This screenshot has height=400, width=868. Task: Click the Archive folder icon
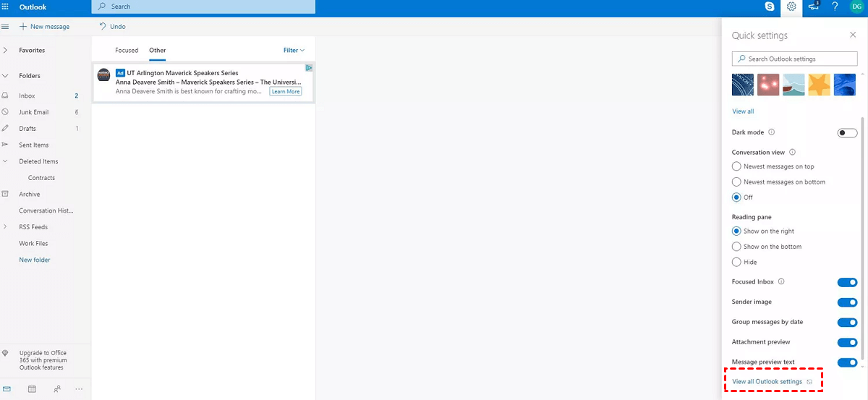tap(5, 194)
